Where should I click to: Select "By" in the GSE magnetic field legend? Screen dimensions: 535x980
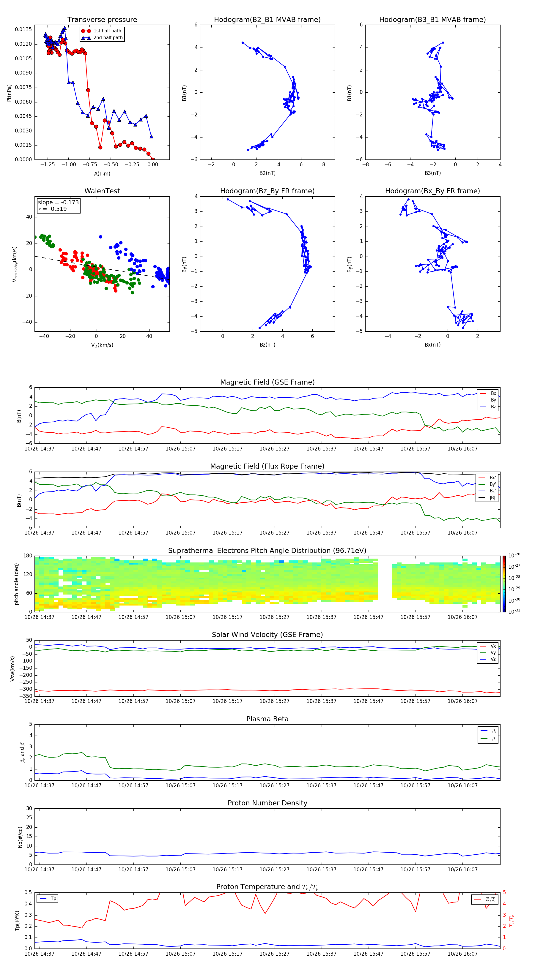(x=488, y=400)
